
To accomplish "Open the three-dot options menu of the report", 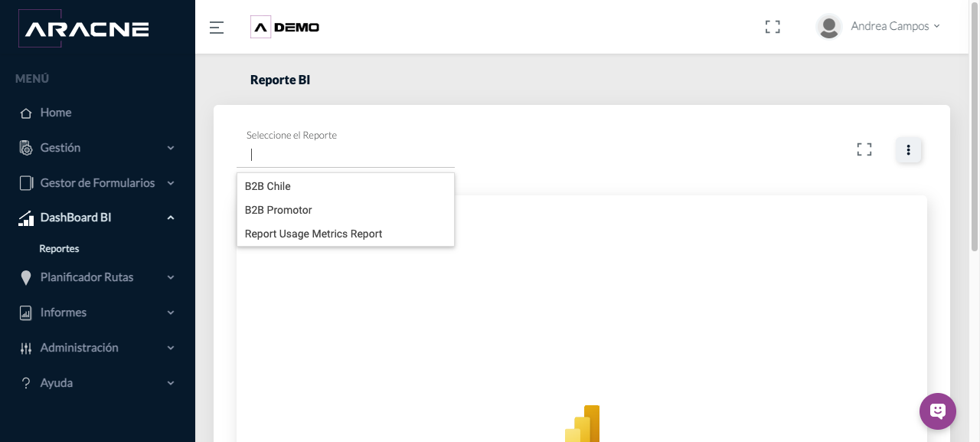I will pos(909,150).
